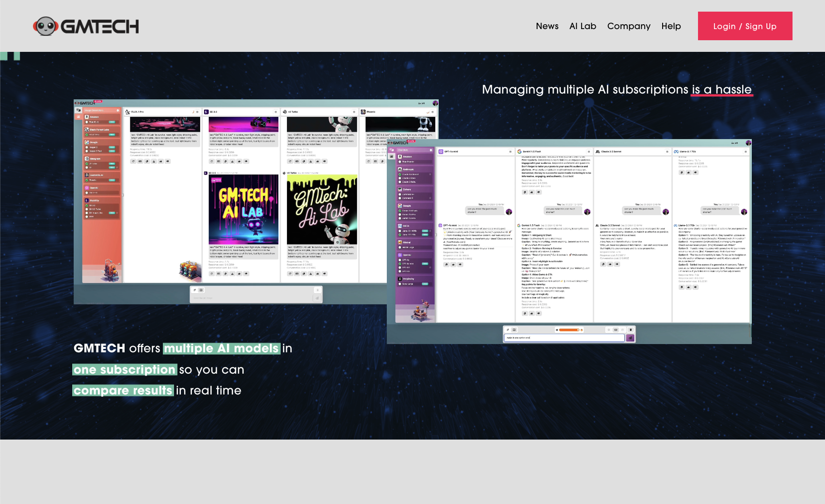Open the chat models comparison screenshot

569,241
